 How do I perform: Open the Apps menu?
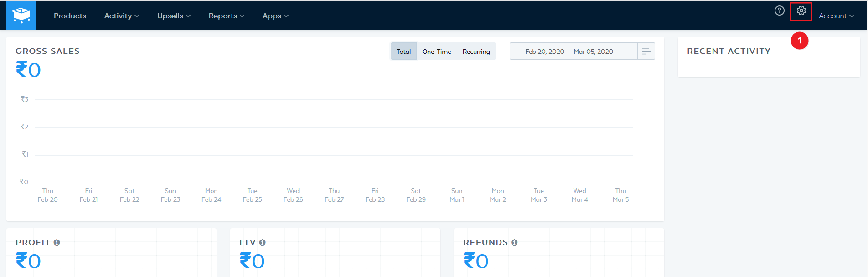(275, 16)
